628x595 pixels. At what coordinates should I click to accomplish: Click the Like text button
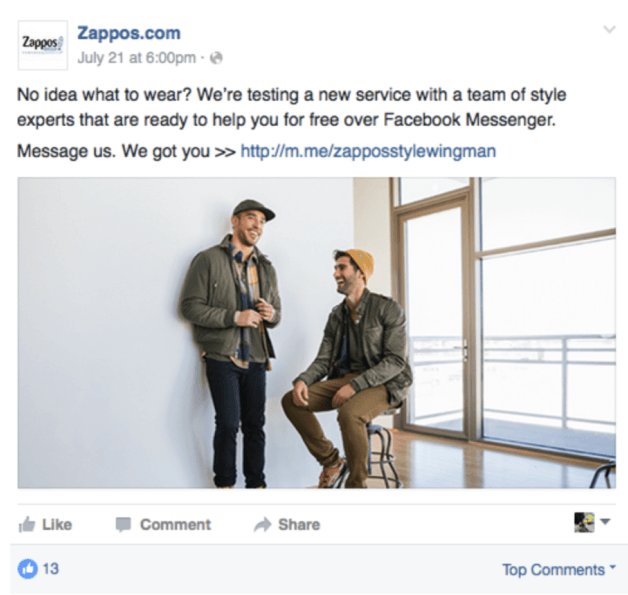coord(57,525)
